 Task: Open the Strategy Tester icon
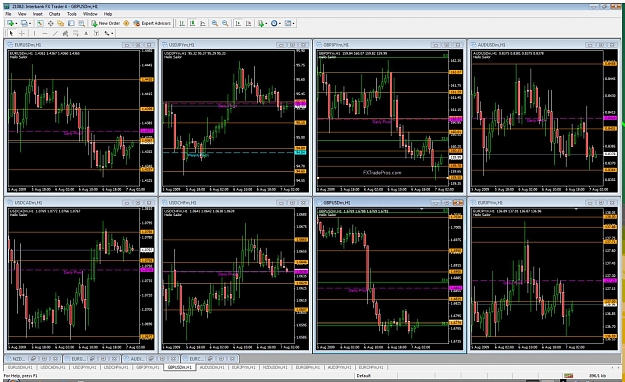(x=81, y=24)
